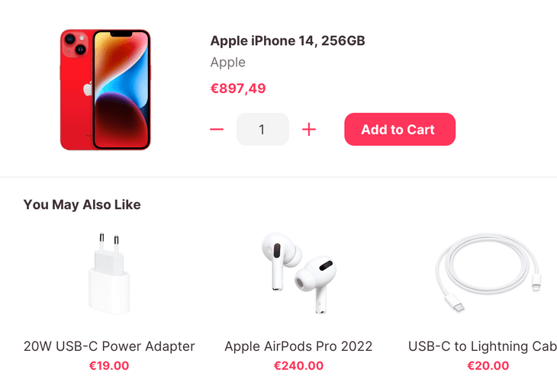The height and width of the screenshot is (392, 557).
Task: Open the Lightning cable product image
Action: coord(488,273)
